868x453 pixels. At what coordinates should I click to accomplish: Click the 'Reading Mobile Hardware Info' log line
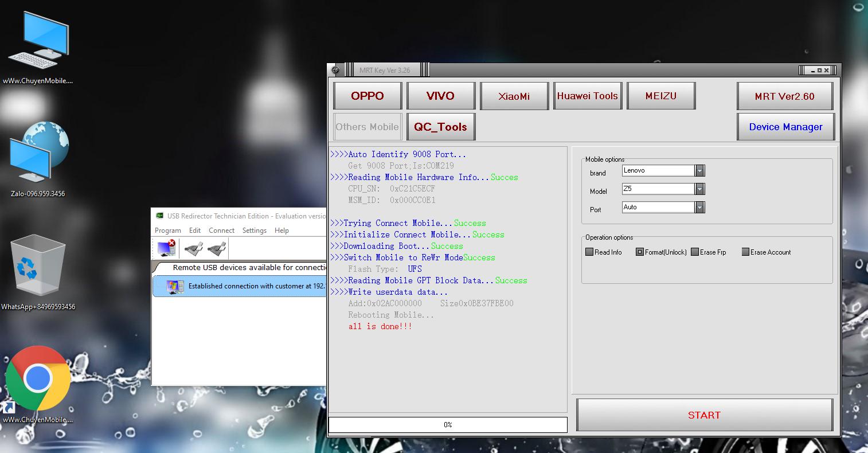(x=424, y=177)
